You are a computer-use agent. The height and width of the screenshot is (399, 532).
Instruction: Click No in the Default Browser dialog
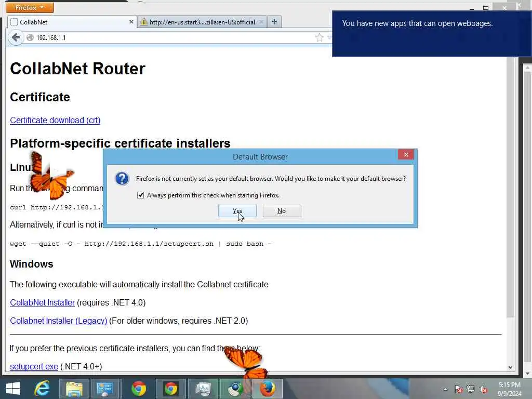click(282, 211)
